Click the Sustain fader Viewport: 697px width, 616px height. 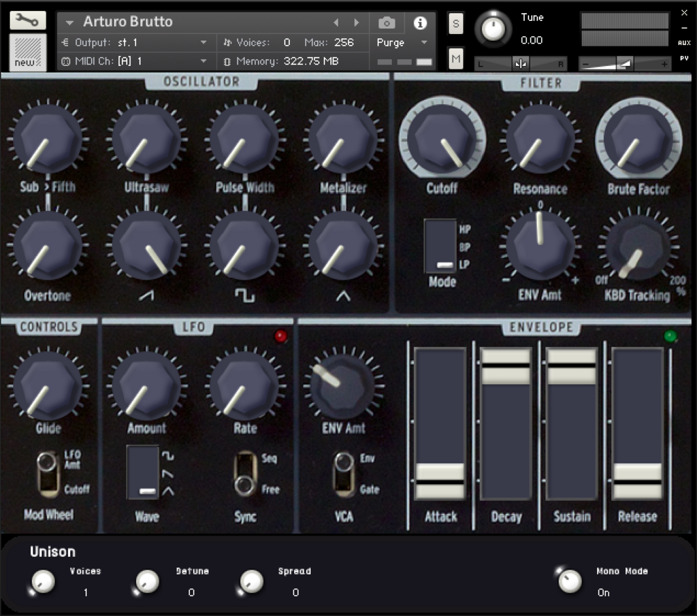[x=571, y=367]
